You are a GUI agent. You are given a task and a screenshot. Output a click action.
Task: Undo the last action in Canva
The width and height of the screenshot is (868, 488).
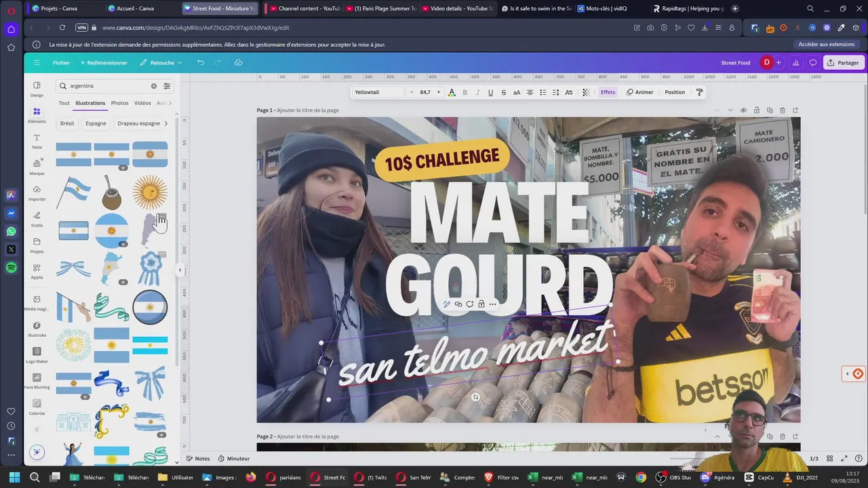tap(201, 62)
